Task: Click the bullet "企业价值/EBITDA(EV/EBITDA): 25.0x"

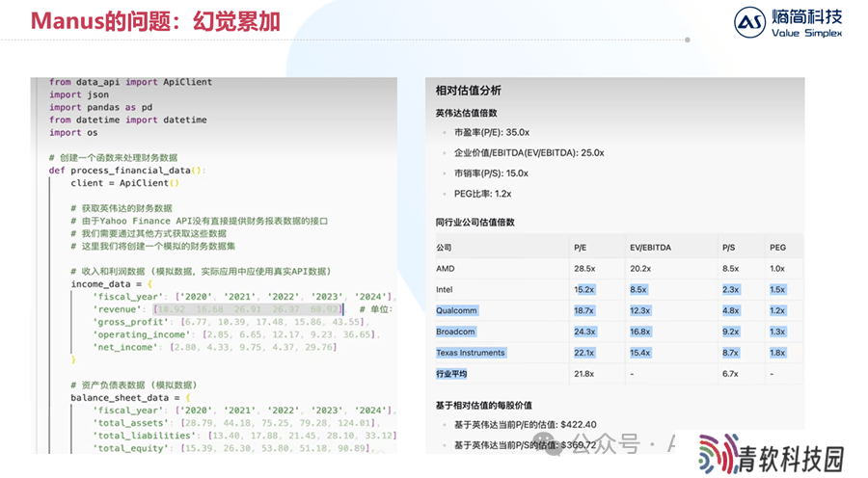Action: [x=529, y=152]
